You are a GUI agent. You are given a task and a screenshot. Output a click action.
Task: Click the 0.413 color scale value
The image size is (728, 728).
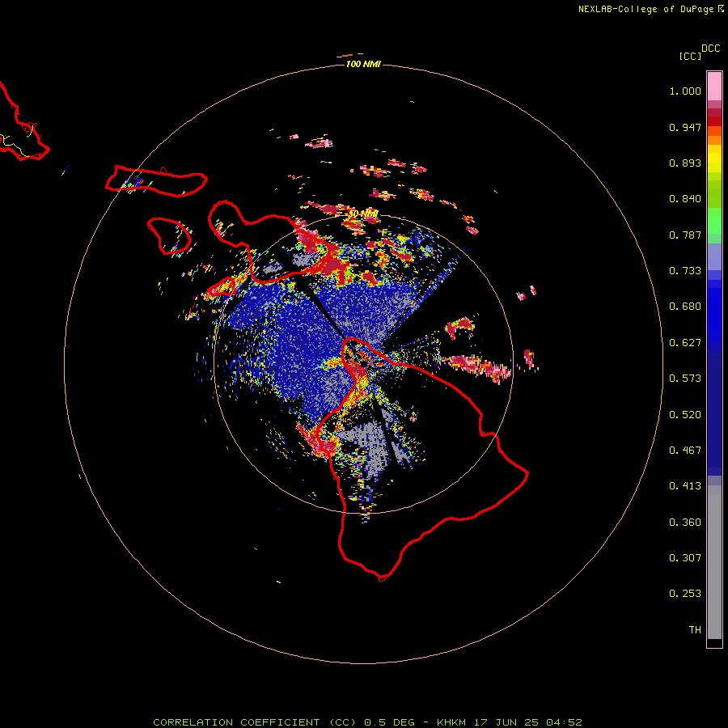(685, 486)
